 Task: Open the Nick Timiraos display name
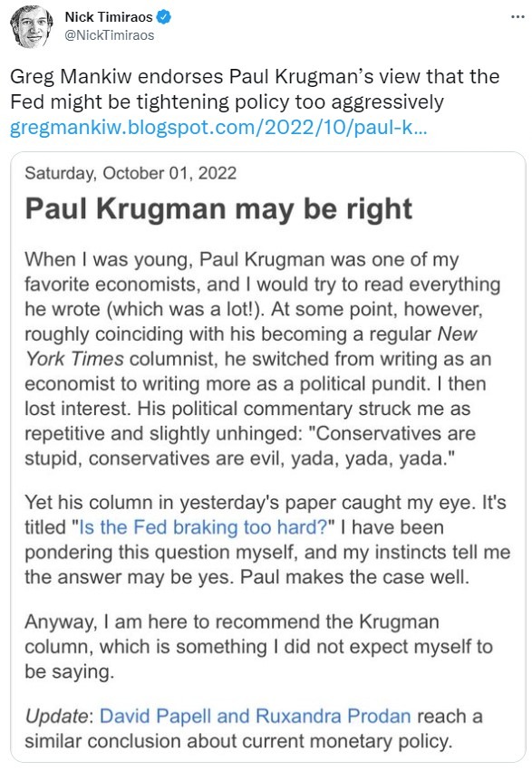pos(109,17)
